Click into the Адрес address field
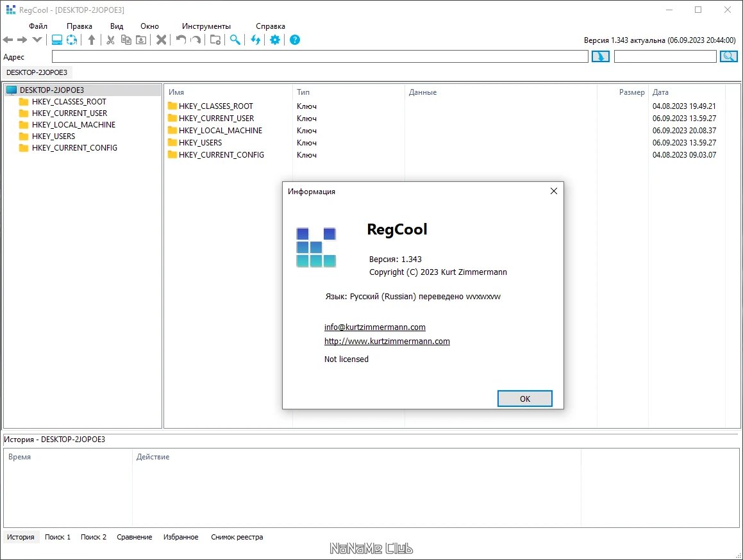 320,56
